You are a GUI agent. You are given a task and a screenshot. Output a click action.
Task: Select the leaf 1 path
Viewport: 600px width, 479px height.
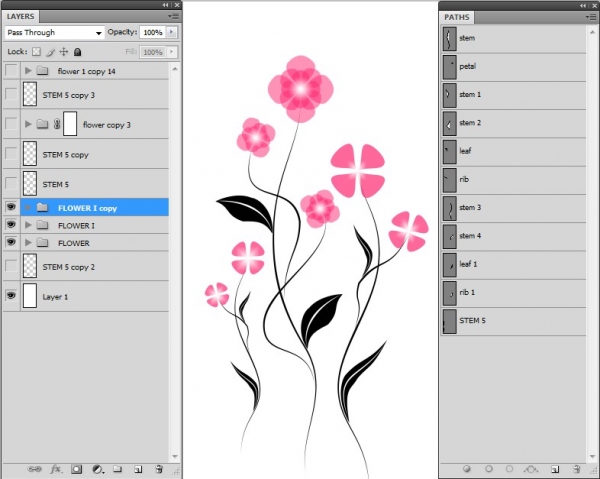(x=513, y=265)
